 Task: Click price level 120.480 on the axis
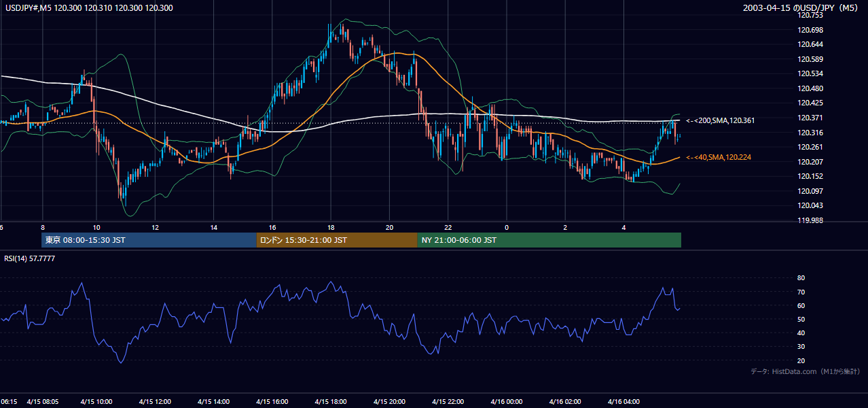(x=812, y=88)
